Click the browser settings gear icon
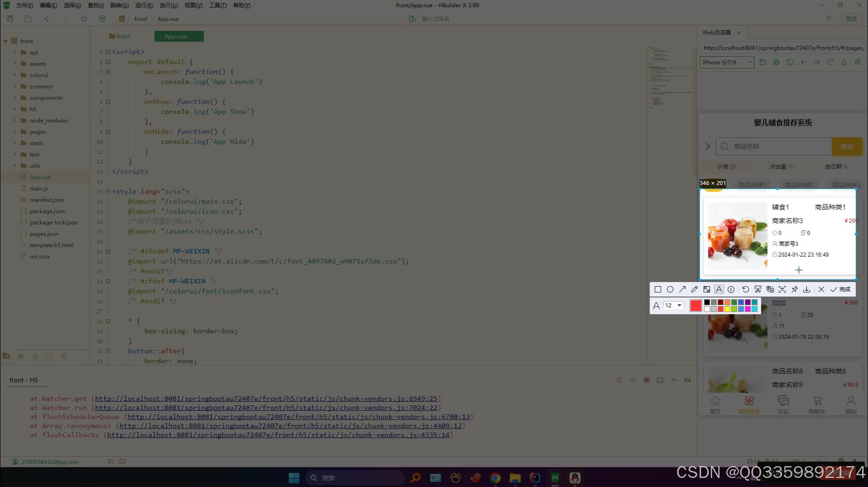 tap(776, 63)
